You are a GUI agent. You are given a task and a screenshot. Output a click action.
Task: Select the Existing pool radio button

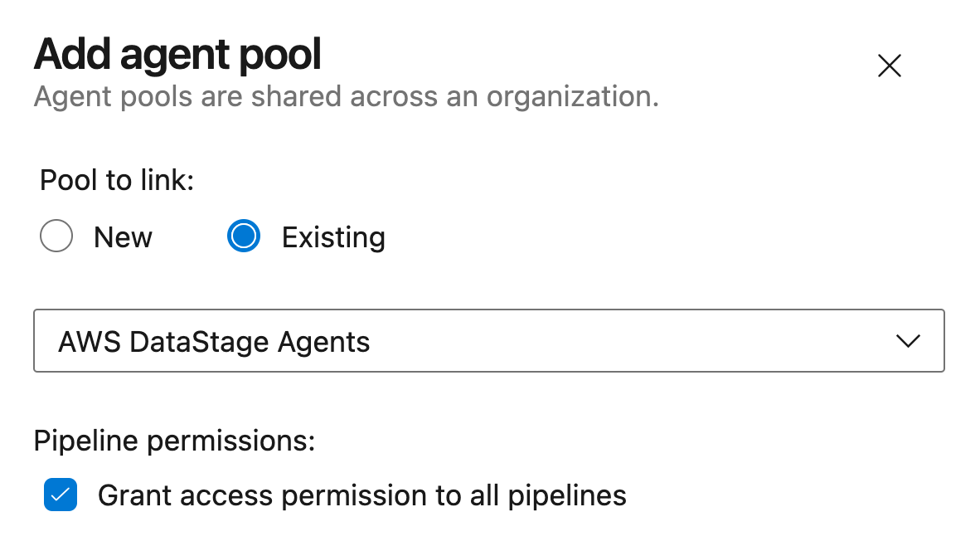244,237
